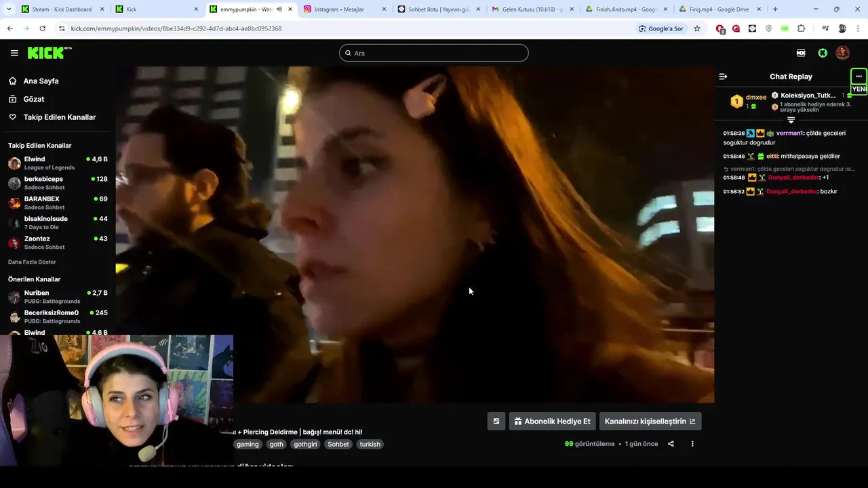Reload the current page
This screenshot has height=488, width=868.
pos(42,28)
